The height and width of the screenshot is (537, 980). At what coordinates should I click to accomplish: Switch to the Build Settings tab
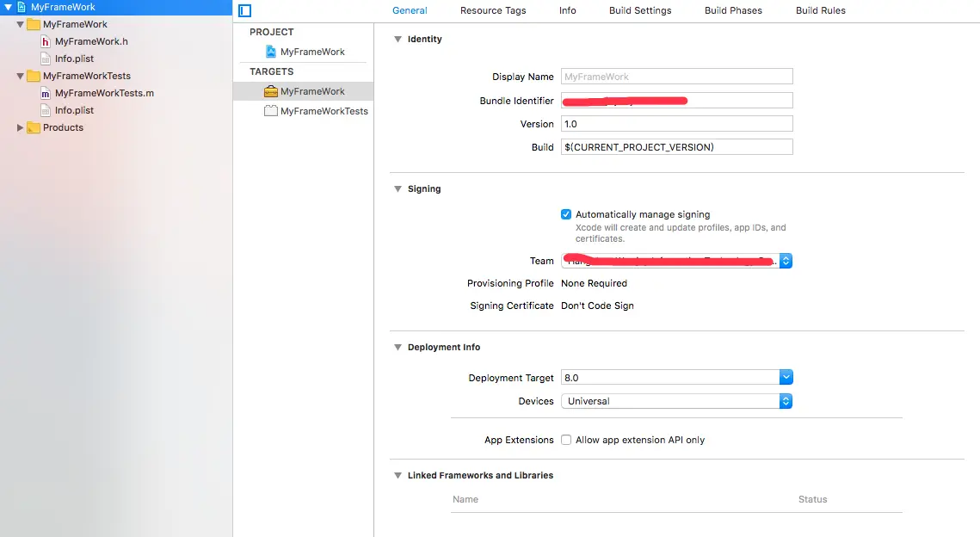click(x=640, y=10)
